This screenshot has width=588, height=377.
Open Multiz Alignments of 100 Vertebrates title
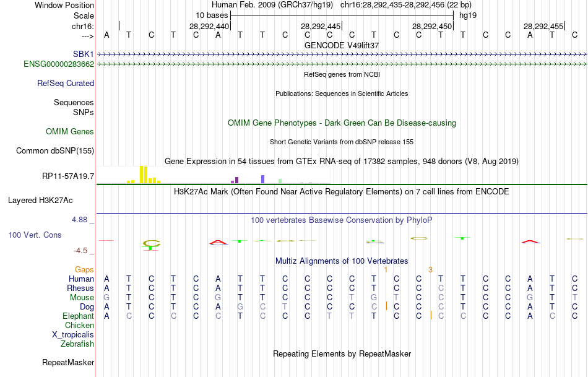point(342,261)
